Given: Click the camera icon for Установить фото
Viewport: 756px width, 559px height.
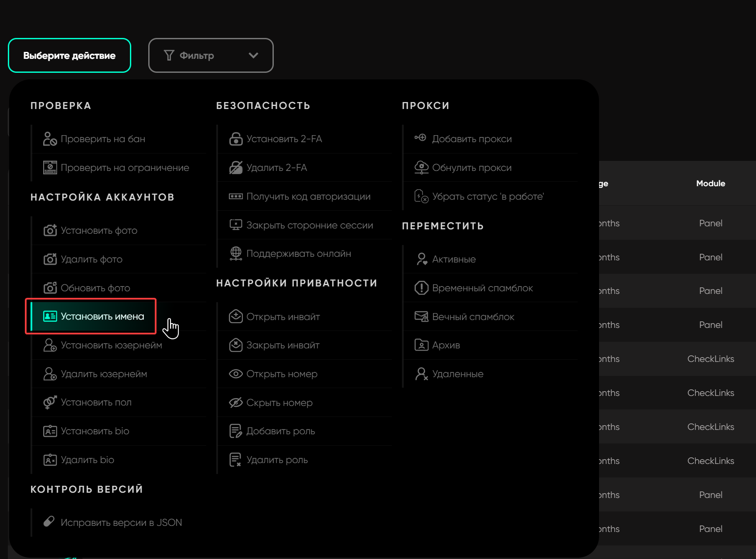Looking at the screenshot, I should click(x=50, y=230).
